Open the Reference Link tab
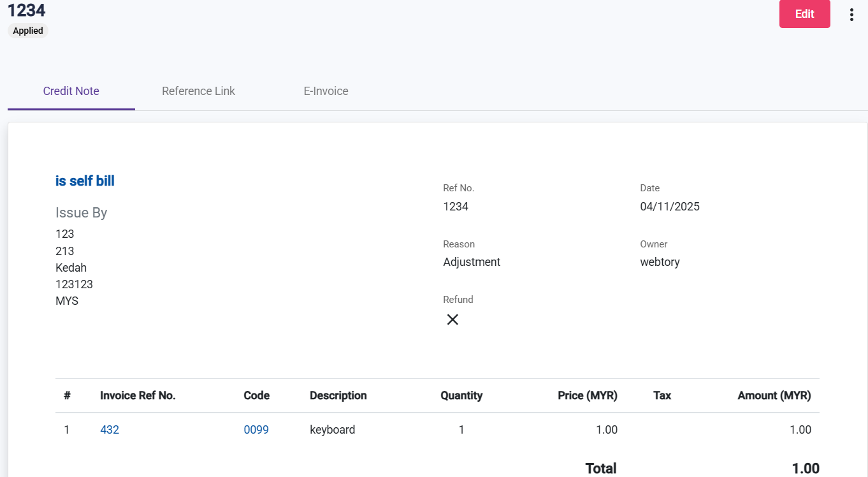The height and width of the screenshot is (477, 868). [198, 91]
